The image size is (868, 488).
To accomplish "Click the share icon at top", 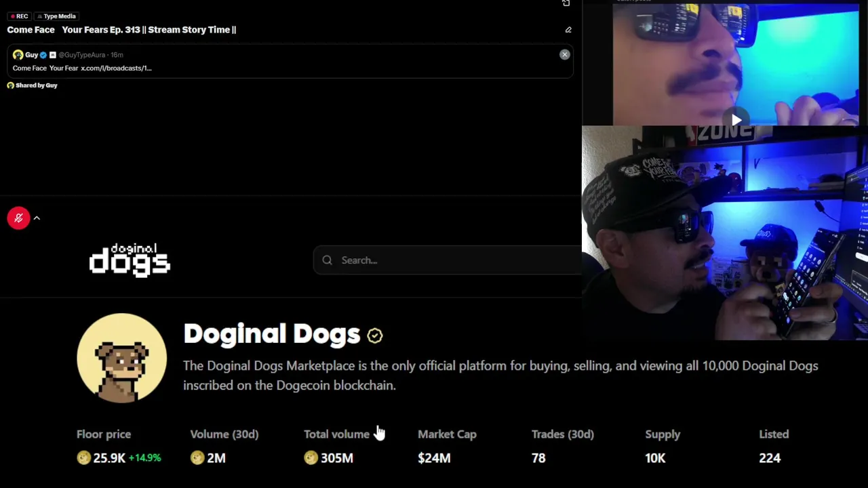I will click(566, 3).
